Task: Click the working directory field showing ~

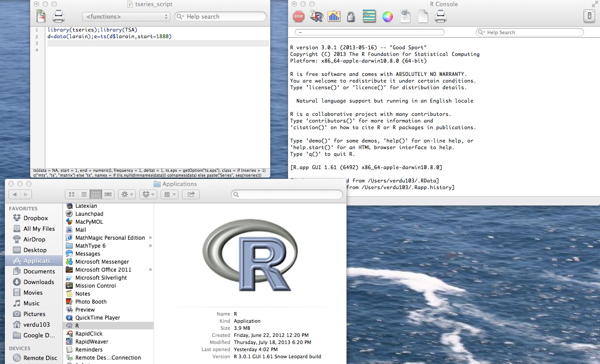Action: (369, 32)
